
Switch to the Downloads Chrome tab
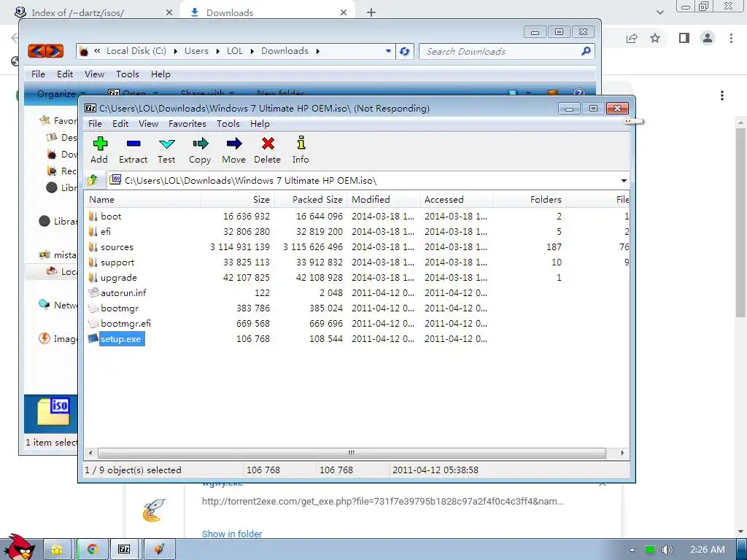(268, 12)
